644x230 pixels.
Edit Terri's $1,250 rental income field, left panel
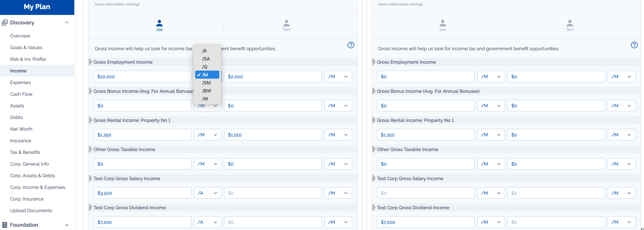tap(273, 135)
